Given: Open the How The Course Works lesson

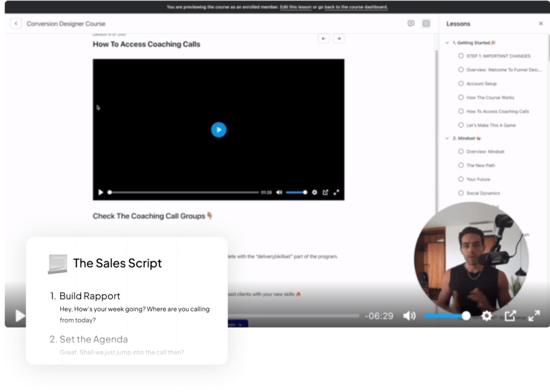Looking at the screenshot, I should point(490,98).
